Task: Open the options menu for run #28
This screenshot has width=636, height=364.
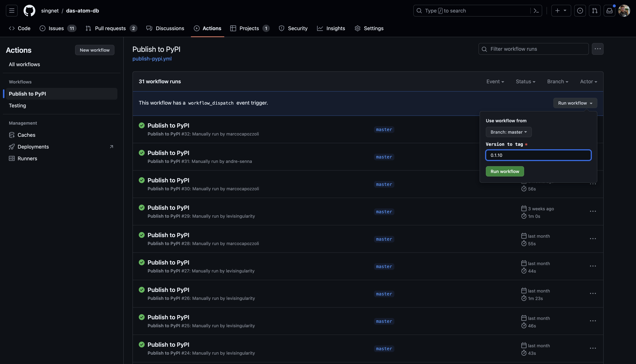Action: tap(593, 239)
